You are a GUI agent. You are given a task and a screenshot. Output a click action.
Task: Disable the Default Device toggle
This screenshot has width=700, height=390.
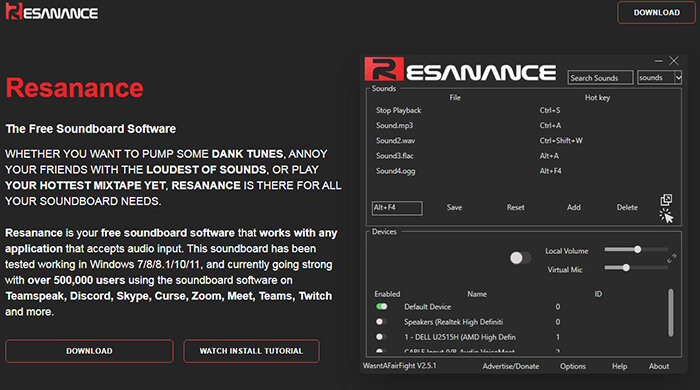click(381, 307)
